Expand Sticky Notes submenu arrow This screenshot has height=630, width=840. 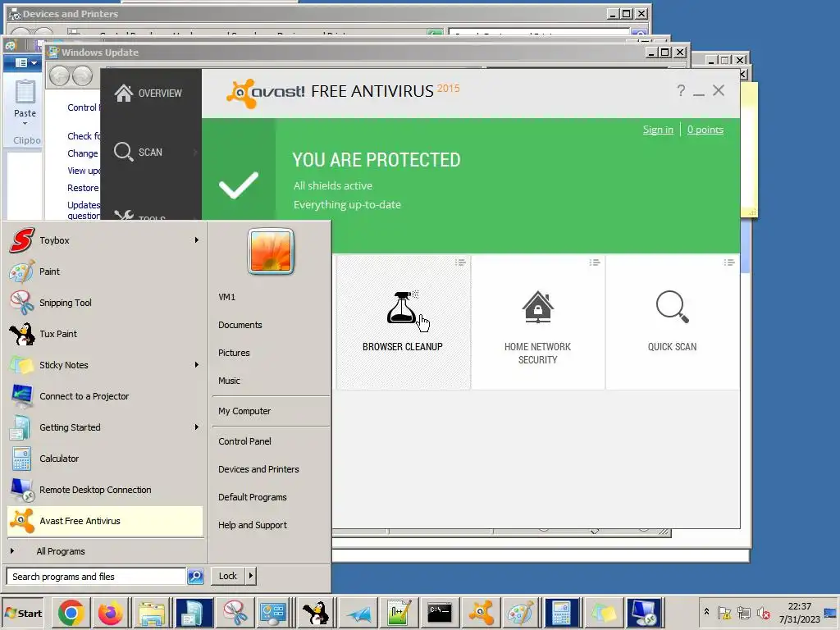tap(197, 365)
